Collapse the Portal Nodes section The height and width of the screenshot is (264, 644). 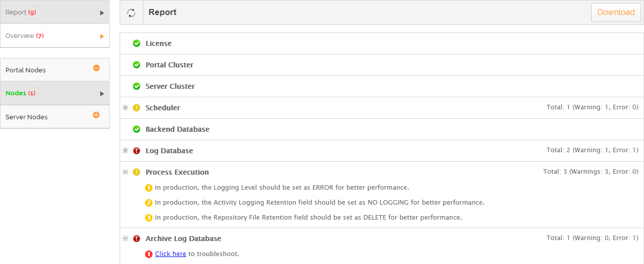point(97,68)
